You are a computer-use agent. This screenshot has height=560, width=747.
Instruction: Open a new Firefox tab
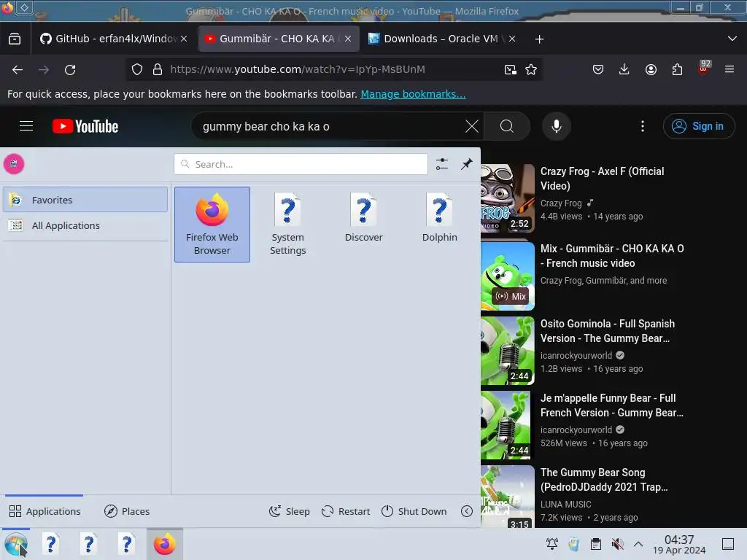539,39
